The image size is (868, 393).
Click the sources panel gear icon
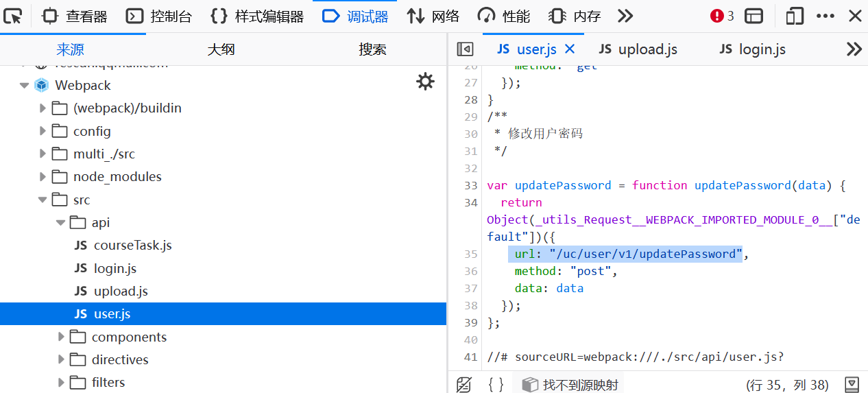coord(425,82)
